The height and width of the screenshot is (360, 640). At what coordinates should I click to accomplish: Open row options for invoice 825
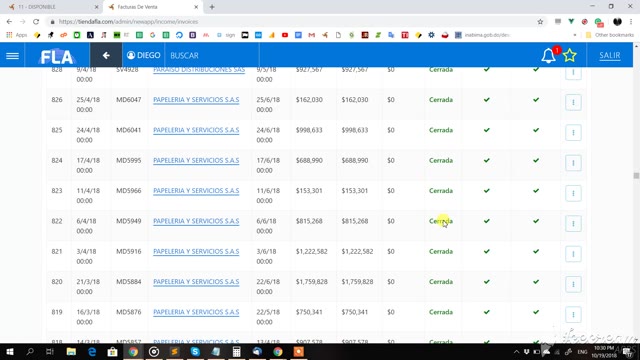573,133
